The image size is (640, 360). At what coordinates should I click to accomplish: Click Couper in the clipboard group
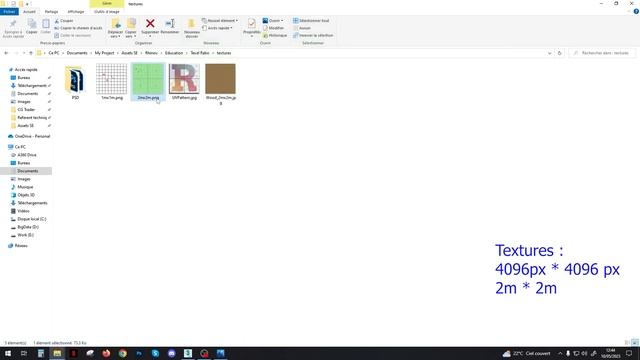coord(64,21)
